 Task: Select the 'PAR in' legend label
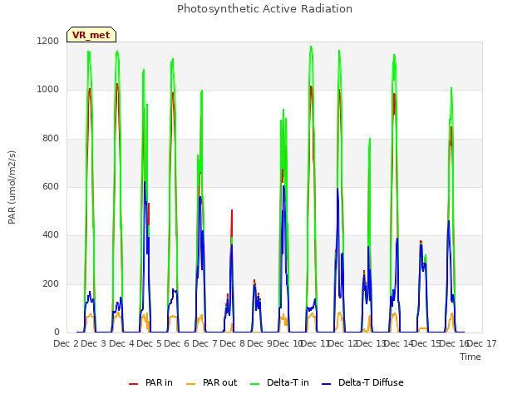click(159, 382)
